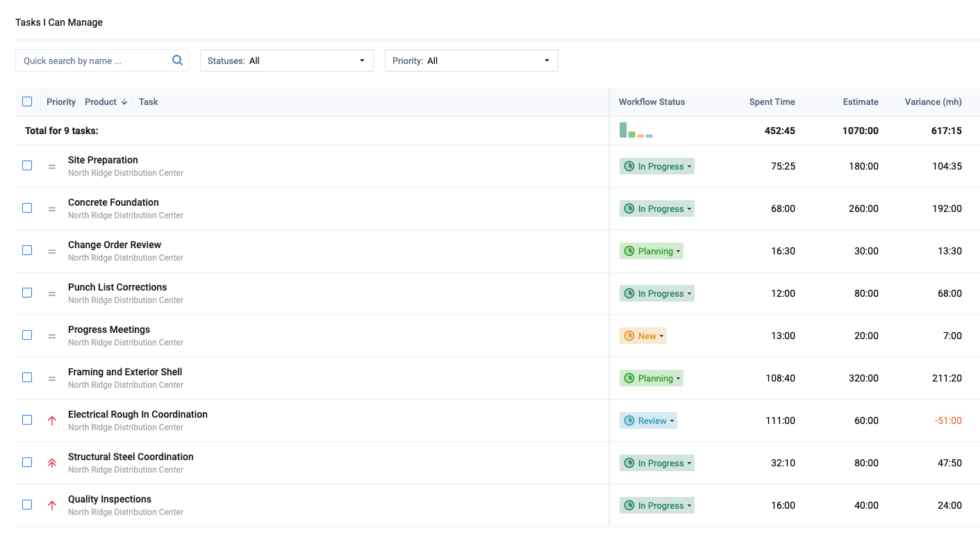Change Planning status of Change Order Review

(651, 252)
